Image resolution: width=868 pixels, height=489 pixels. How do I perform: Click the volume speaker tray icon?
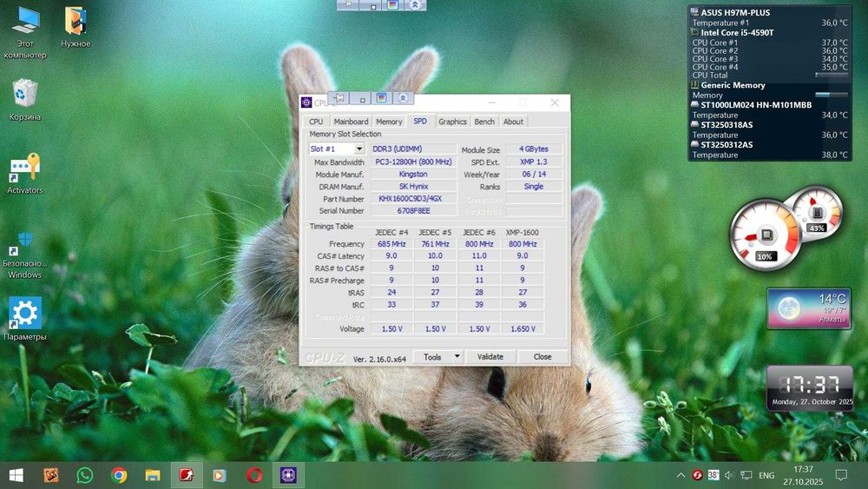pyautogui.click(x=730, y=475)
